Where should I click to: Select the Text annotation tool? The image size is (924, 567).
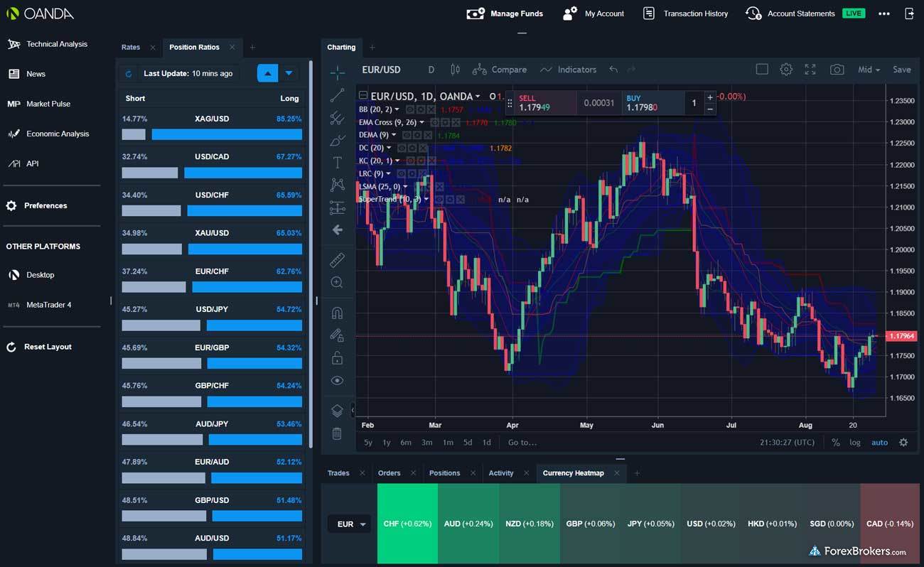click(338, 163)
